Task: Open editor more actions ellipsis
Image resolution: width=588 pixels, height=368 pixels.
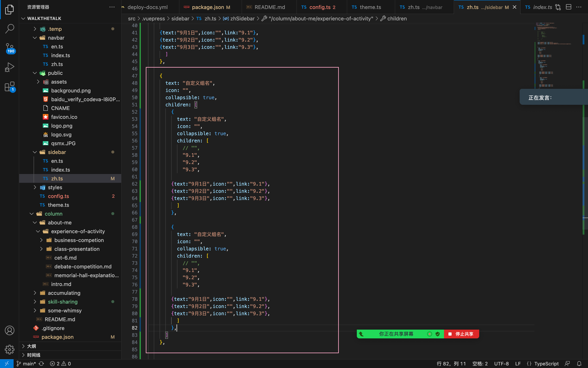Action: click(x=579, y=7)
